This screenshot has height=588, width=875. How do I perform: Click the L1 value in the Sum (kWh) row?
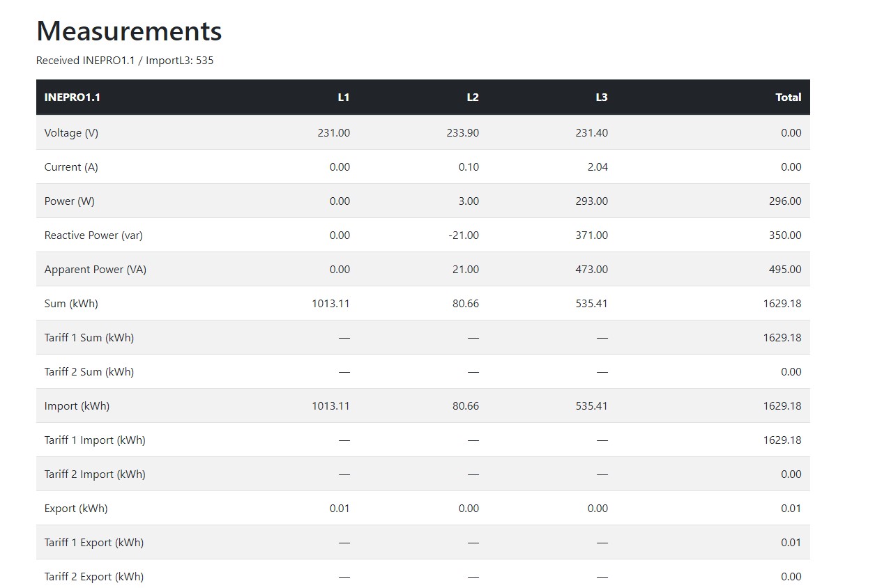tap(330, 304)
